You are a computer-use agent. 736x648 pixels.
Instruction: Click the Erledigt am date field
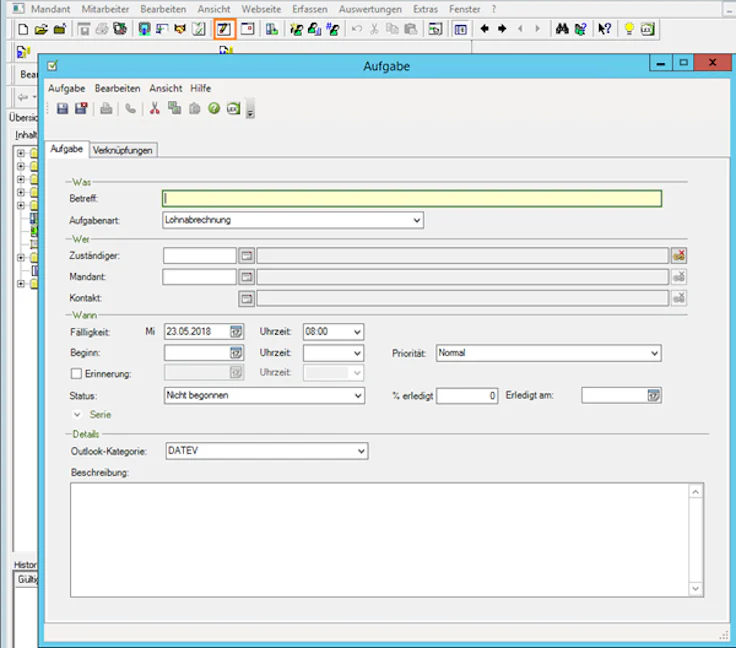[x=614, y=396]
